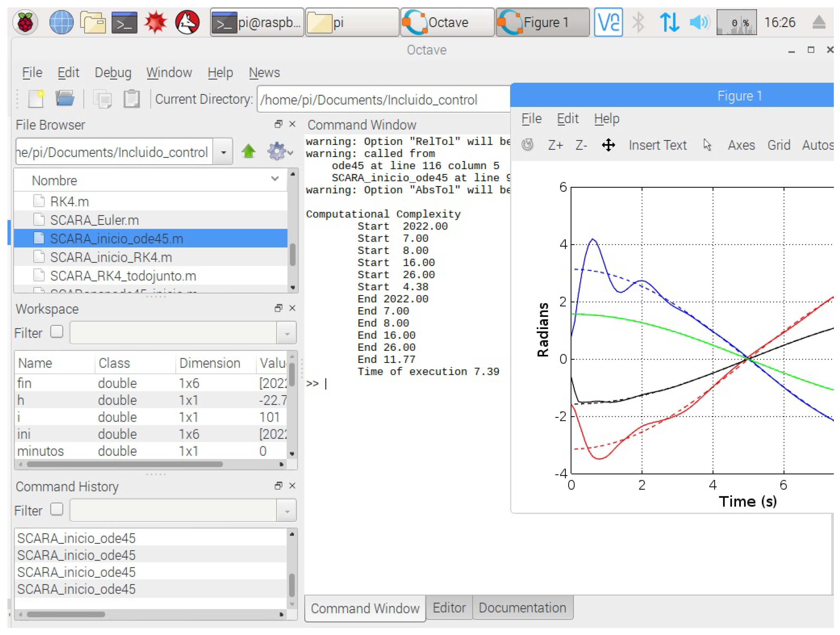The image size is (840, 635).
Task: Open the Workspace filter dropdown arrow
Action: (287, 333)
